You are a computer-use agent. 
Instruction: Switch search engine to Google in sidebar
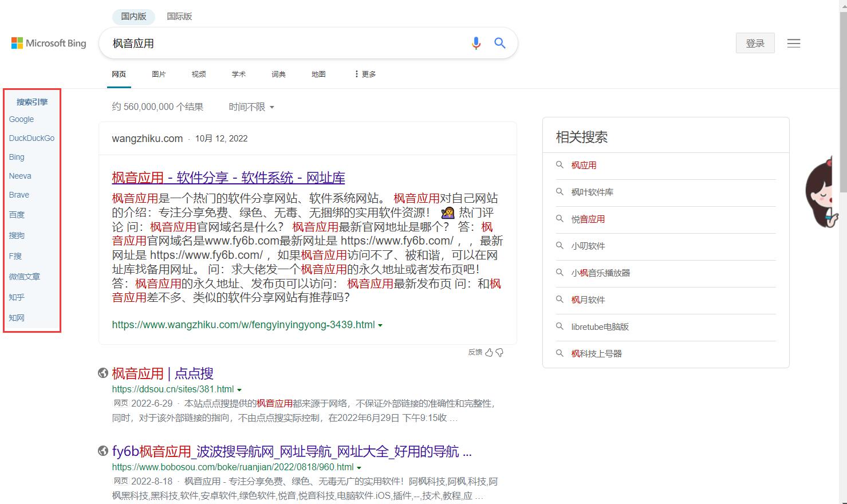[x=22, y=119]
